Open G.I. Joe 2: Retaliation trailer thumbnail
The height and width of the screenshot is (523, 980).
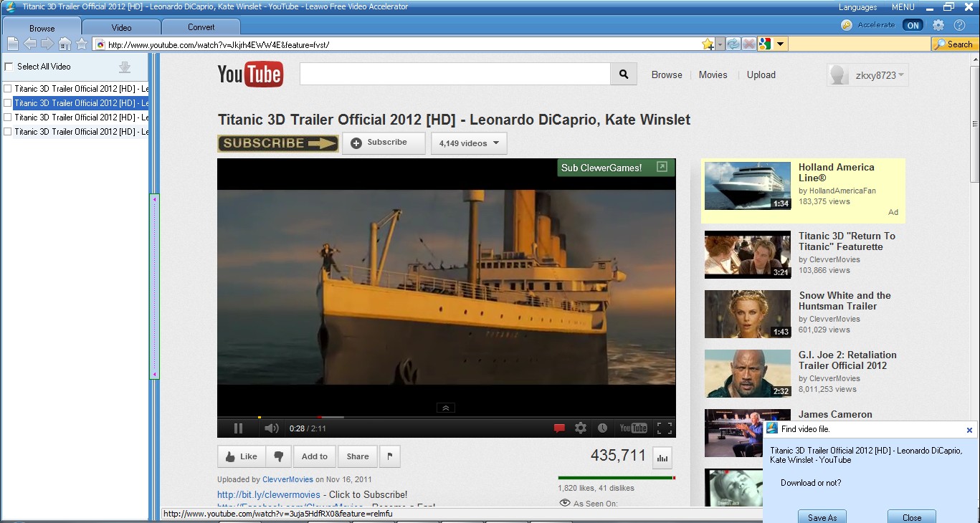748,373
